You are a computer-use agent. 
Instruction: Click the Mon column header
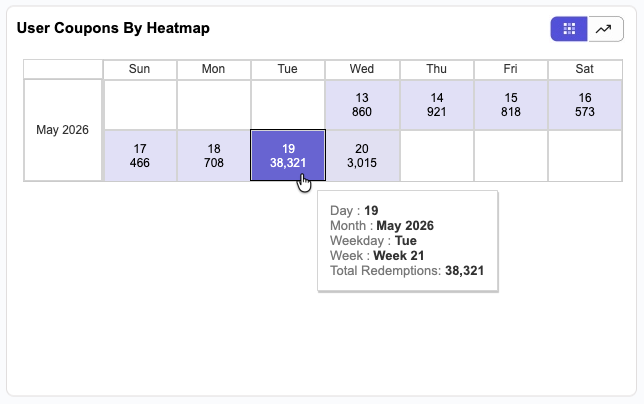click(214, 69)
